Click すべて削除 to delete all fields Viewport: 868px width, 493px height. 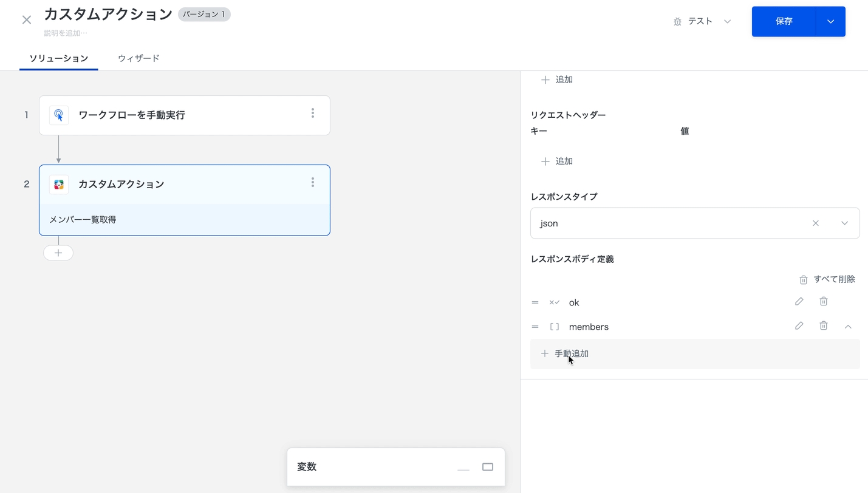click(827, 279)
